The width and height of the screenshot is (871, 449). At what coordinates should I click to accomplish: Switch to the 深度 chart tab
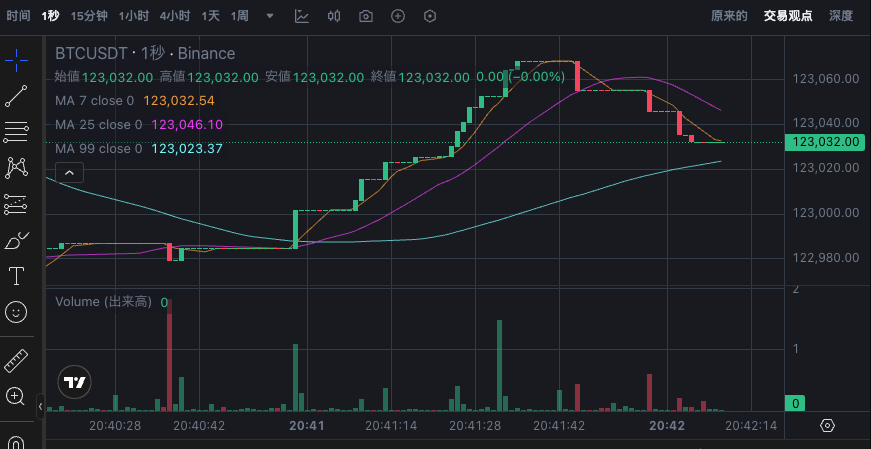tap(840, 16)
